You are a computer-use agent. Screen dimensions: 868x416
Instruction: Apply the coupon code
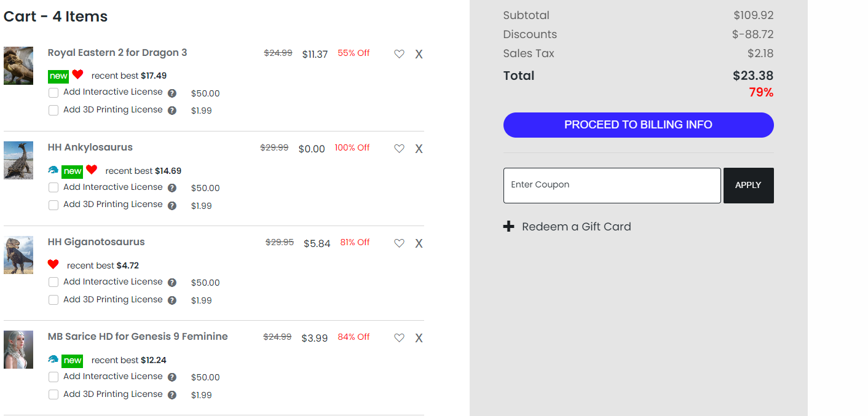click(x=748, y=185)
